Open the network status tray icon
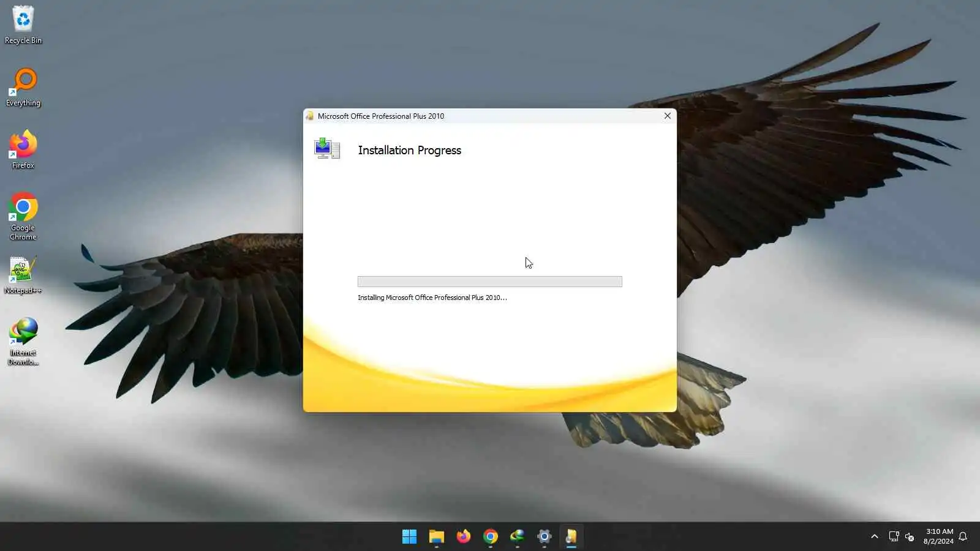The image size is (980, 551). point(894,537)
